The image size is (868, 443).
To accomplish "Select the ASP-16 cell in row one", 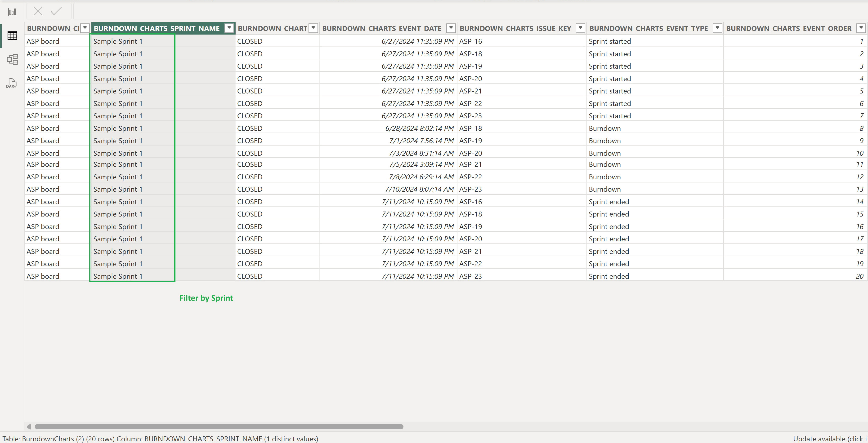I will [471, 41].
